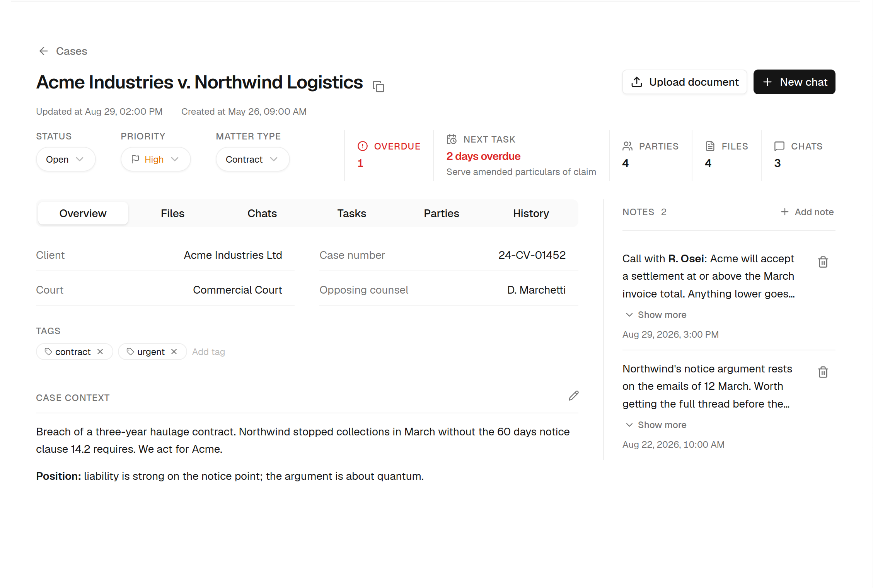Click 'Serve amended particulars of claim' task text
Viewport: 873px width, 588px height.
521,172
